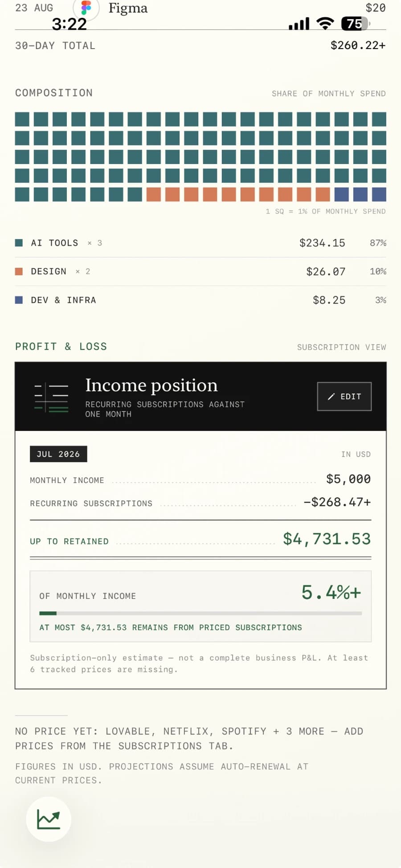The height and width of the screenshot is (868, 401).
Task: Open the Design category row
Action: pos(200,271)
